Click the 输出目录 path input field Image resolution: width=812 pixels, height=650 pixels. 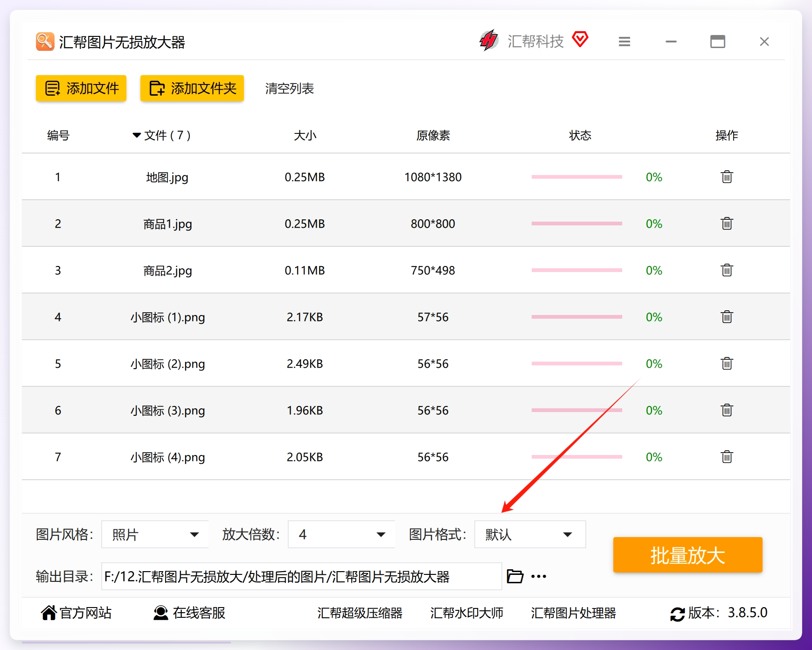pyautogui.click(x=301, y=576)
